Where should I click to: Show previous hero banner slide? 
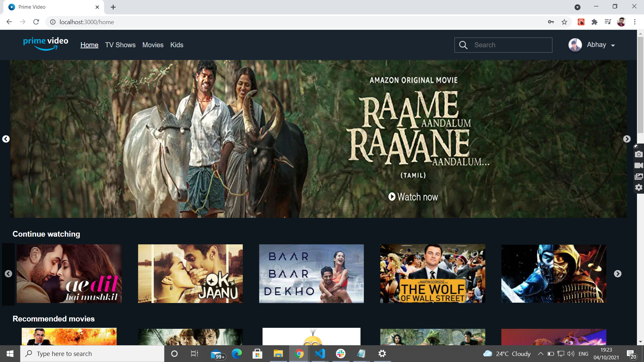click(x=6, y=139)
